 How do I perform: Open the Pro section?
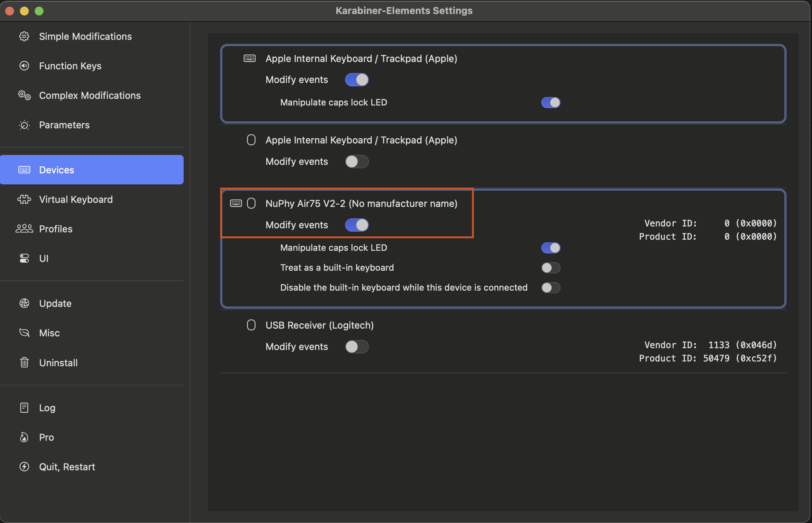(x=92, y=437)
